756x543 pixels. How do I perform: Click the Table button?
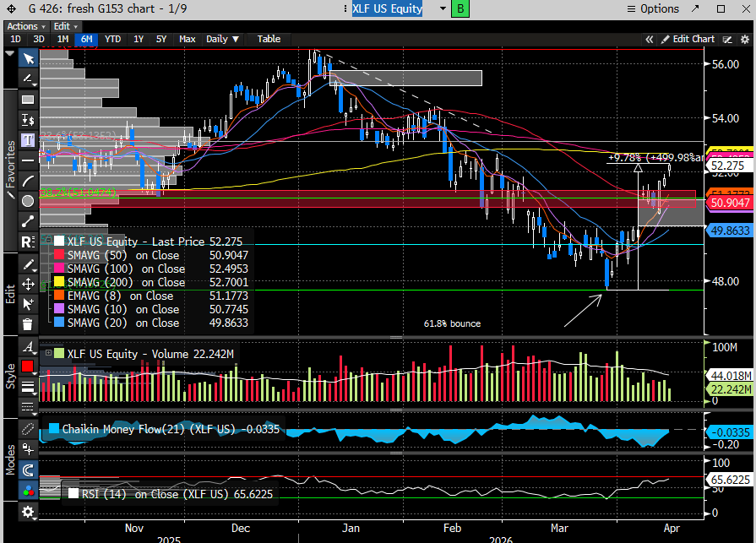click(269, 39)
